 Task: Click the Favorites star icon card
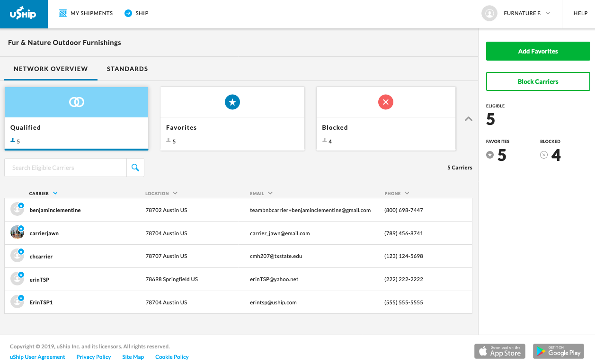(232, 102)
